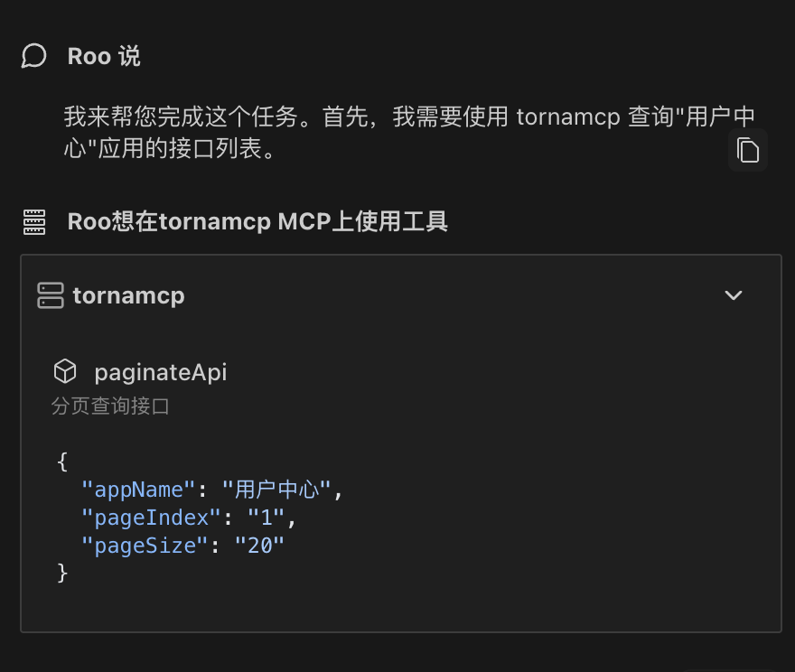Click the cube icon next to paginateApi
This screenshot has width=795, height=672.
(x=65, y=371)
